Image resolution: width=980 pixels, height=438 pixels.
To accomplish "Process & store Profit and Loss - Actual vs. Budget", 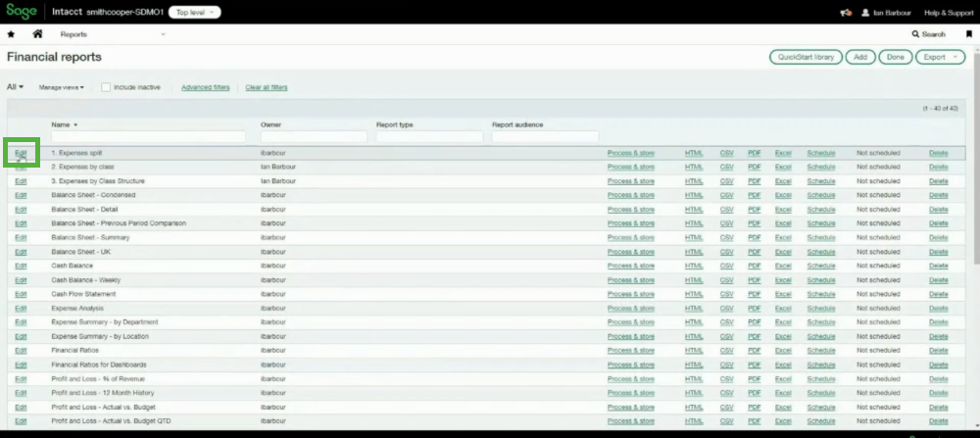I will tap(630, 407).
